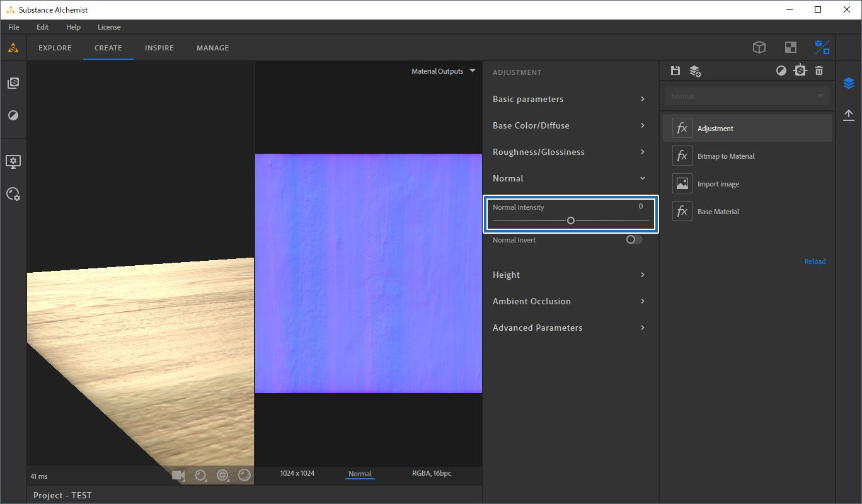862x504 pixels.
Task: Select the Import image layer
Action: (747, 183)
